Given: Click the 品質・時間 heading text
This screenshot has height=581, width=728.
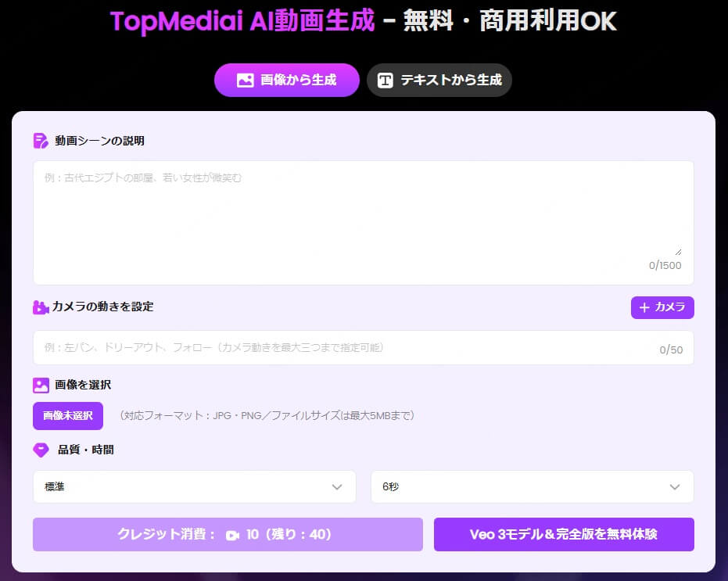Looking at the screenshot, I should pos(85,450).
